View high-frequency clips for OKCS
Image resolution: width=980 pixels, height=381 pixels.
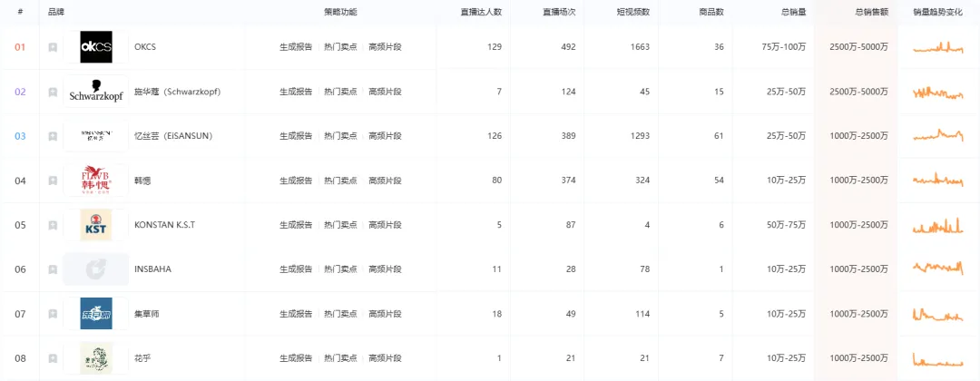[385, 47]
